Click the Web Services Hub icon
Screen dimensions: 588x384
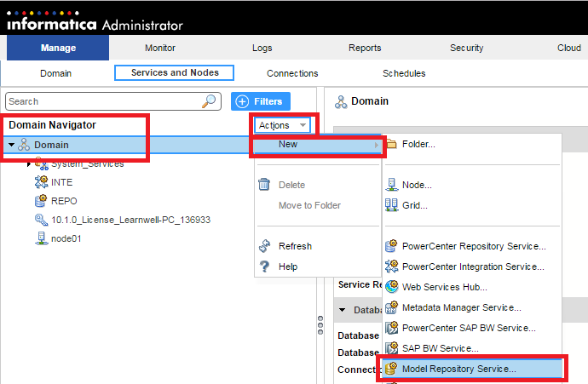[392, 287]
